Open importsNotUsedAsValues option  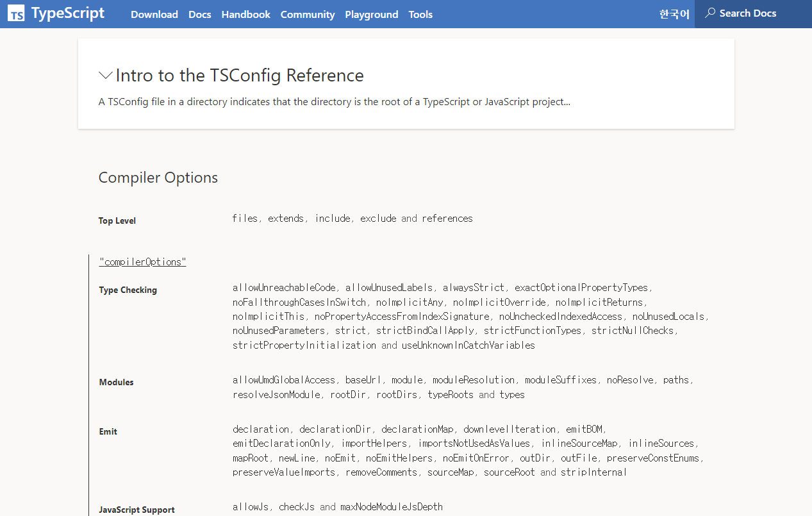pos(474,444)
